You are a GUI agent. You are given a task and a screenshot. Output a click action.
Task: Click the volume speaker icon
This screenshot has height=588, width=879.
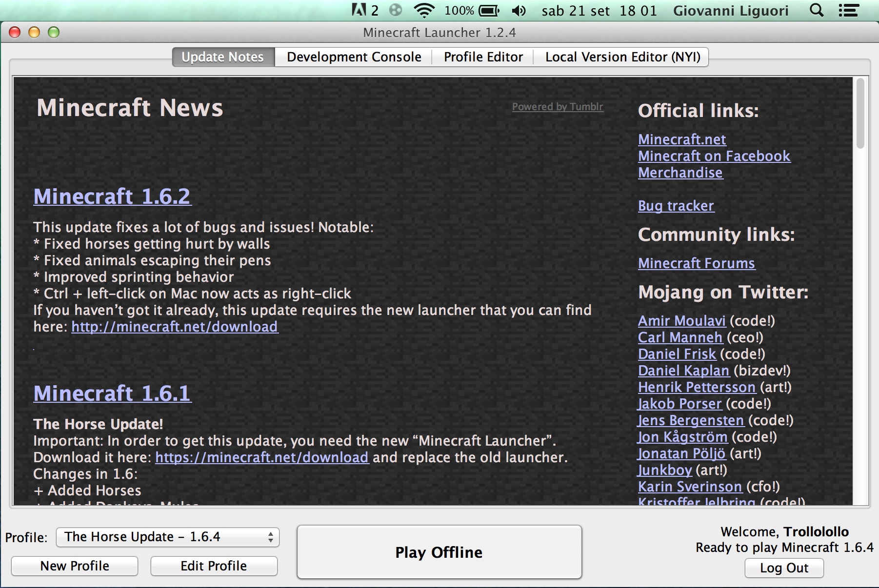[x=519, y=10]
